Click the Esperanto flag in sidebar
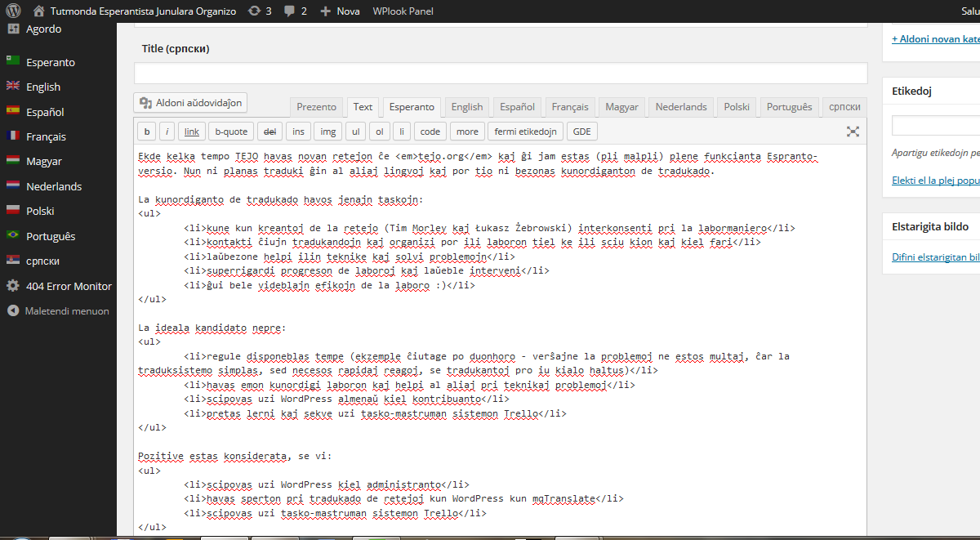 tap(13, 62)
